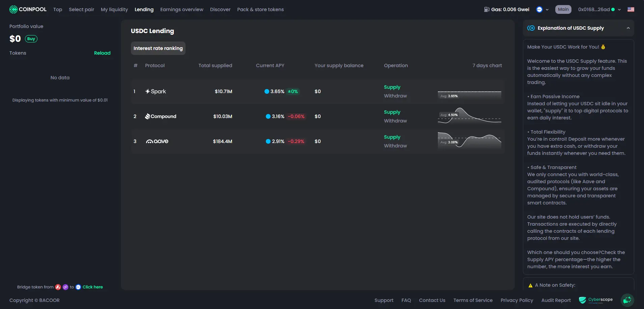This screenshot has width=644, height=309.
Task: Click the CoinPool logo
Action: (28, 9)
